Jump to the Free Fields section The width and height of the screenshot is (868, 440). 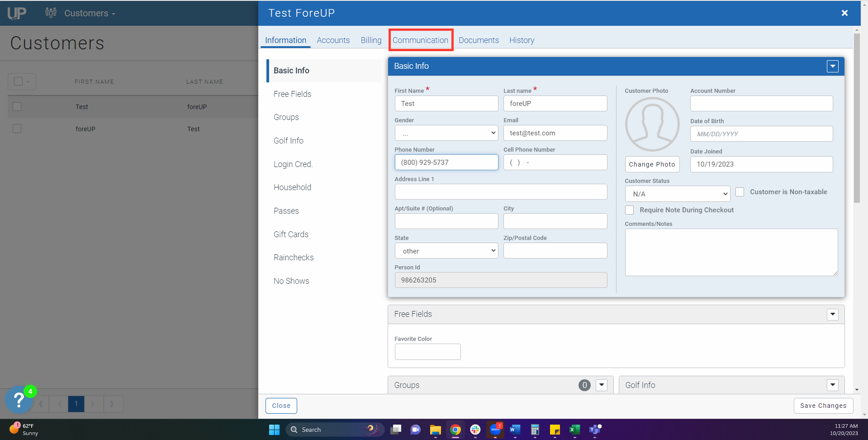292,94
